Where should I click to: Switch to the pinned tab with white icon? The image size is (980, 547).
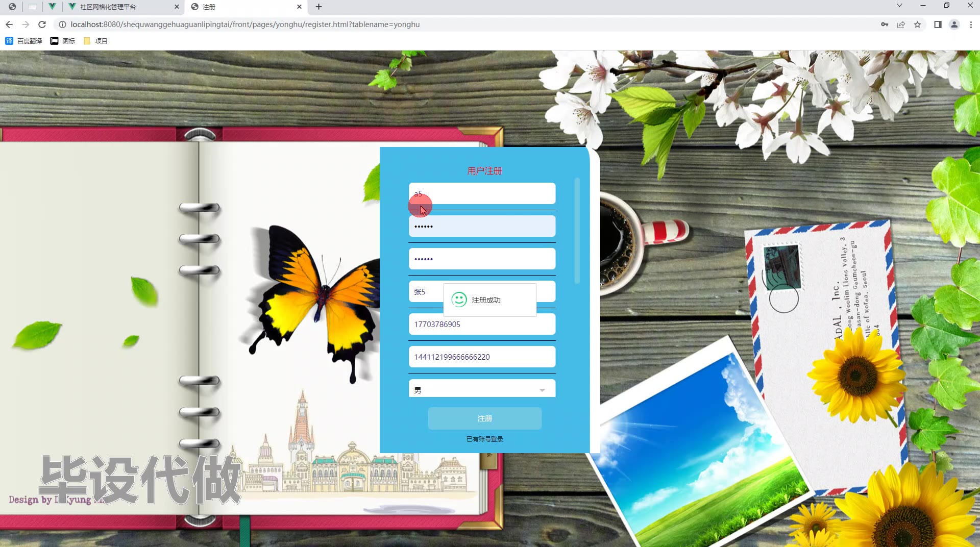pyautogui.click(x=32, y=7)
